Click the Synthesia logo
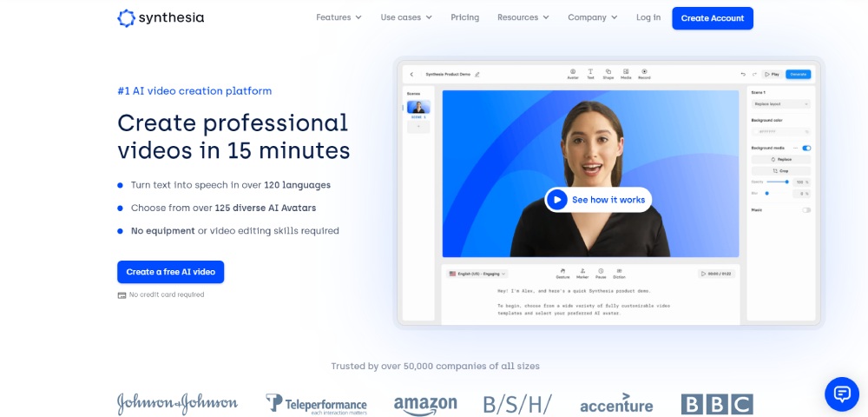The image size is (868, 417). pyautogui.click(x=161, y=17)
